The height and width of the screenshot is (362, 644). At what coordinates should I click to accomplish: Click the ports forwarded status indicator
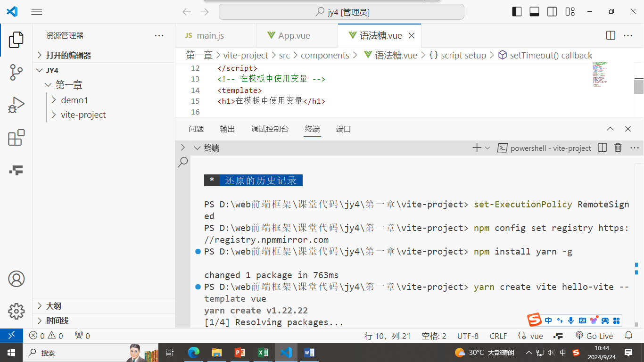coord(82,336)
